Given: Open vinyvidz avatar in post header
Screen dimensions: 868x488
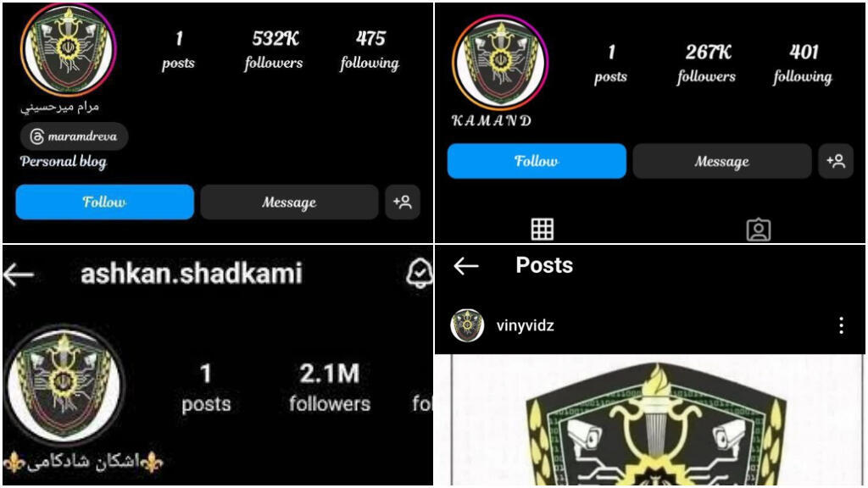Looking at the screenshot, I should (x=467, y=325).
